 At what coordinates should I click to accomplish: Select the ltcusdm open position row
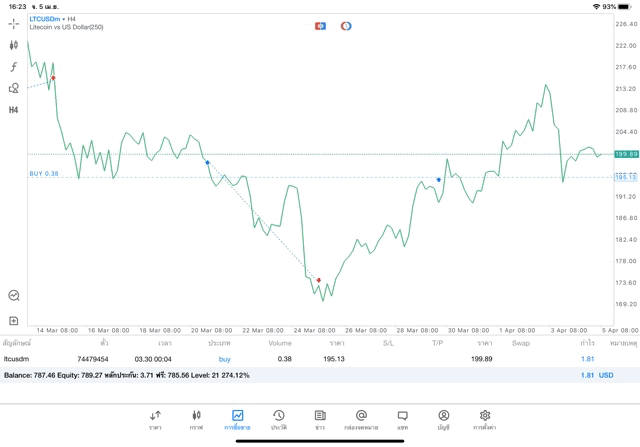[320, 359]
